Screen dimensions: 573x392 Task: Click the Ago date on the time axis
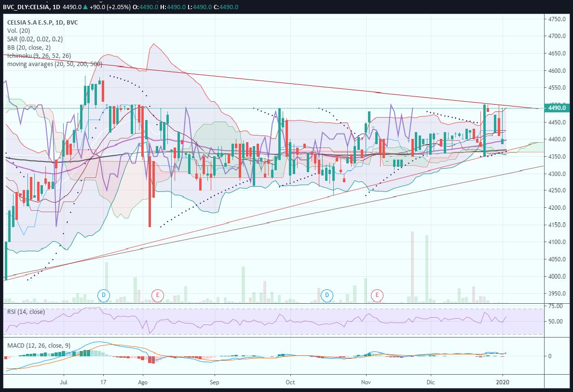[142, 382]
